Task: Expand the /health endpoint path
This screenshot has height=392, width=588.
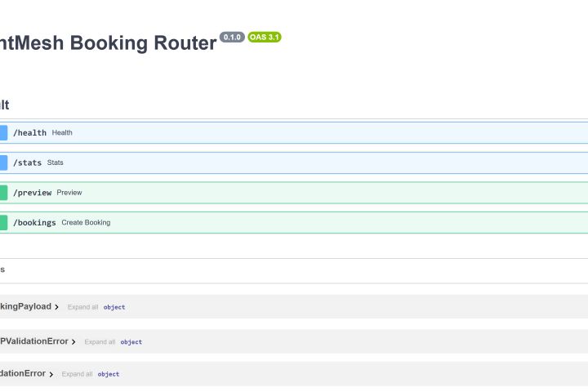Action: pos(30,132)
